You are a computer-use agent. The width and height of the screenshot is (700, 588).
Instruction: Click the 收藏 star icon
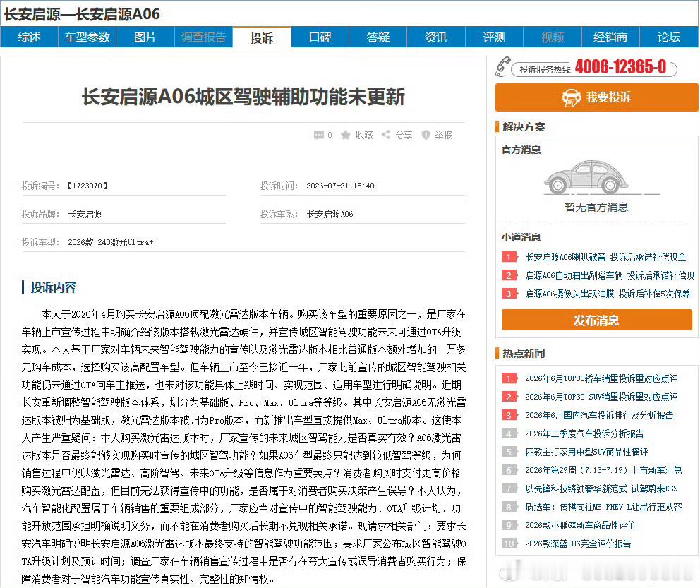coord(345,135)
